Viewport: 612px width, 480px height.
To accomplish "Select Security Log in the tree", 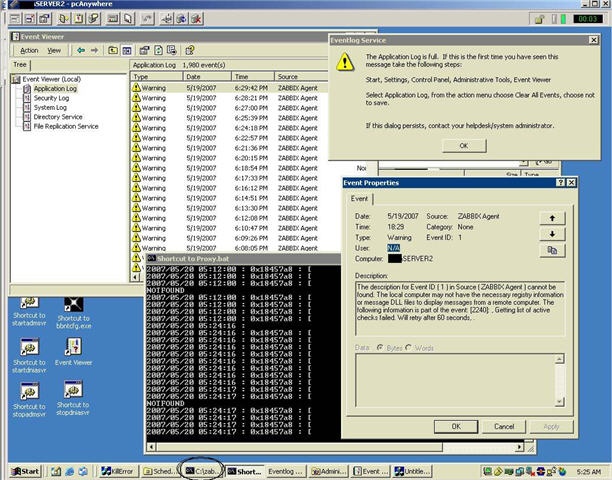I will pos(51,99).
